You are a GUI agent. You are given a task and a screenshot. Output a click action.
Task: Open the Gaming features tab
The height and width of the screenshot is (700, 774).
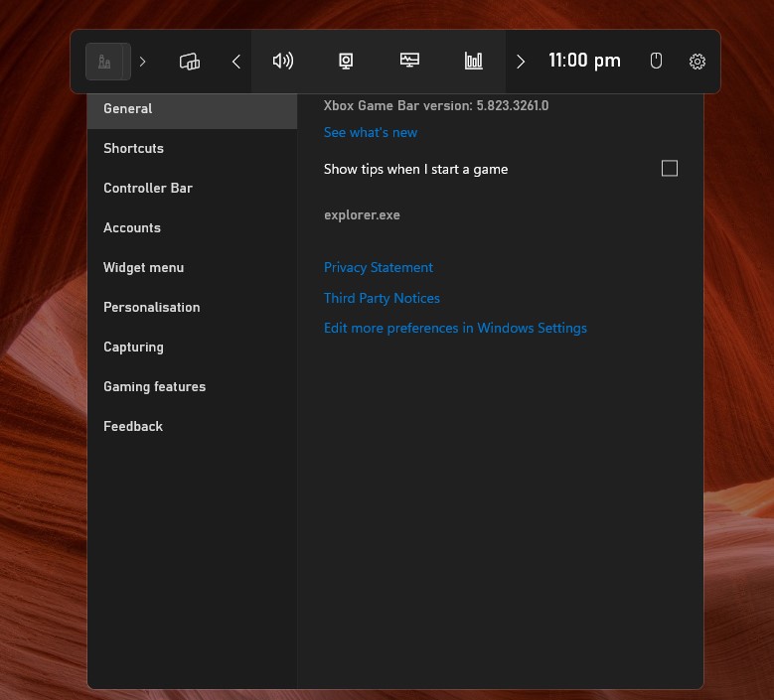192,387
